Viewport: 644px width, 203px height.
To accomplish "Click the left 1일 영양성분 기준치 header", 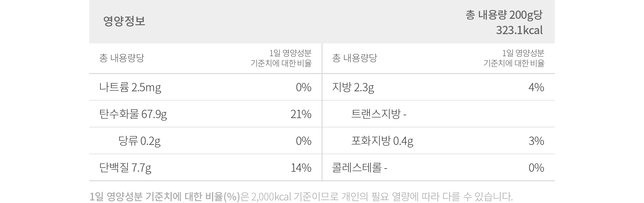I will 281,58.
